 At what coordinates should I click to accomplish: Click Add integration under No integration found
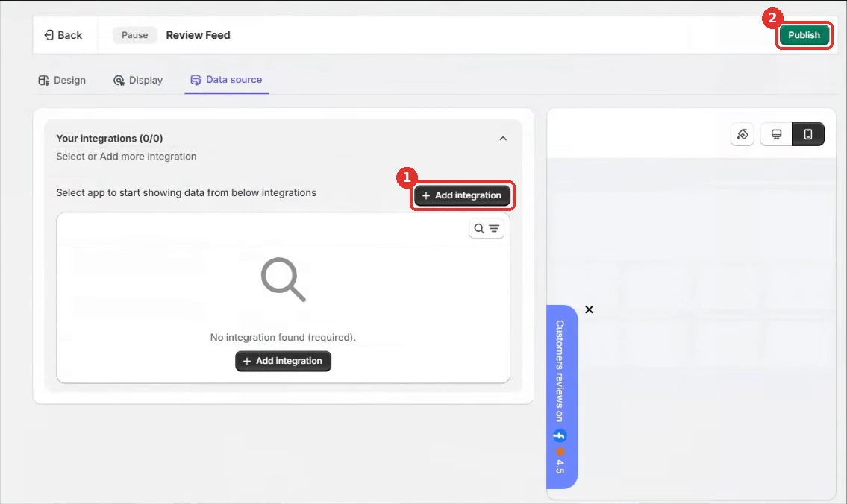[283, 361]
